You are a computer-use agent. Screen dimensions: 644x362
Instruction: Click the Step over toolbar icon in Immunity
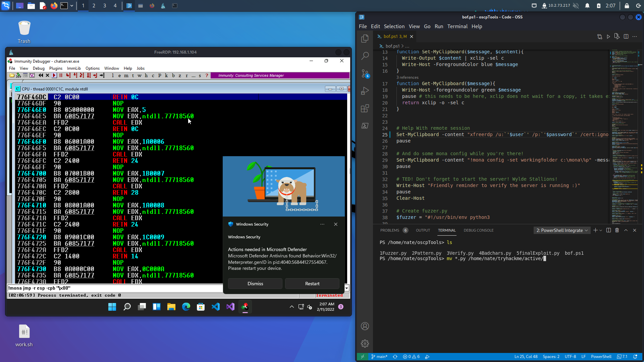pyautogui.click(x=75, y=75)
